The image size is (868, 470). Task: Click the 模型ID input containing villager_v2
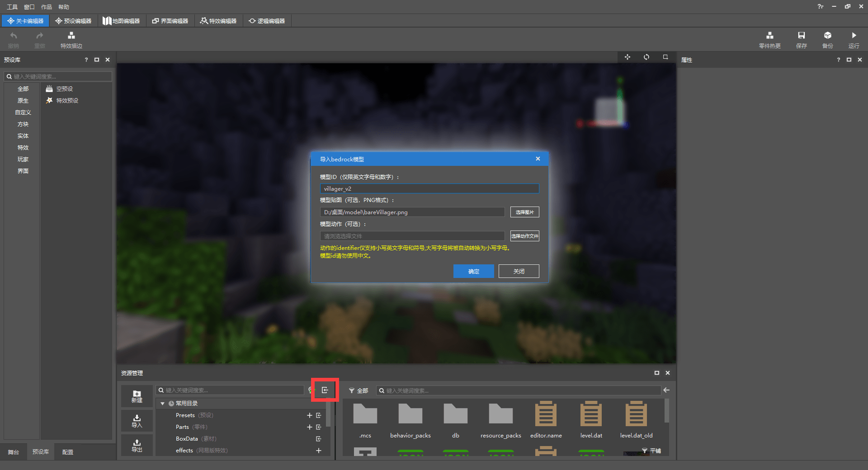click(429, 188)
